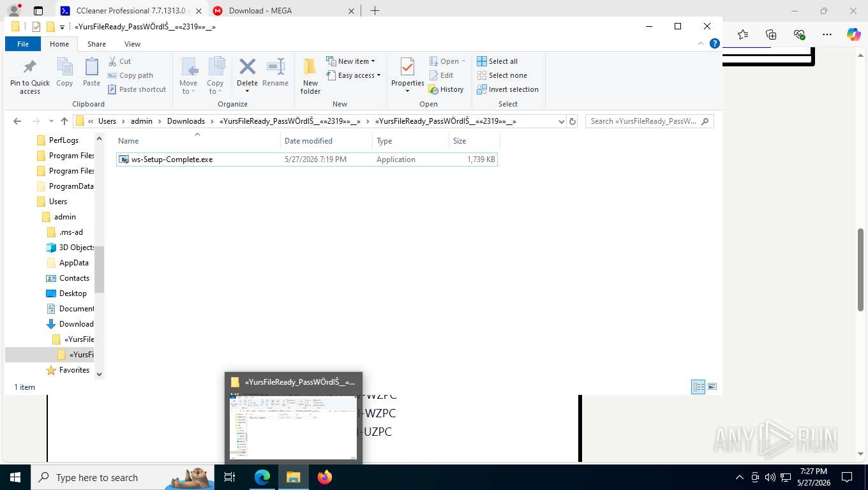Open the browser Favorites star icon
Viewport: 868px width, 490px height.
pos(743,34)
